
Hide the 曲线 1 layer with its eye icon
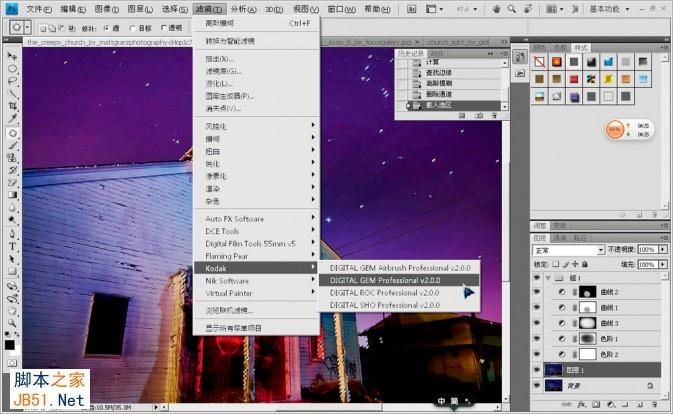537,307
